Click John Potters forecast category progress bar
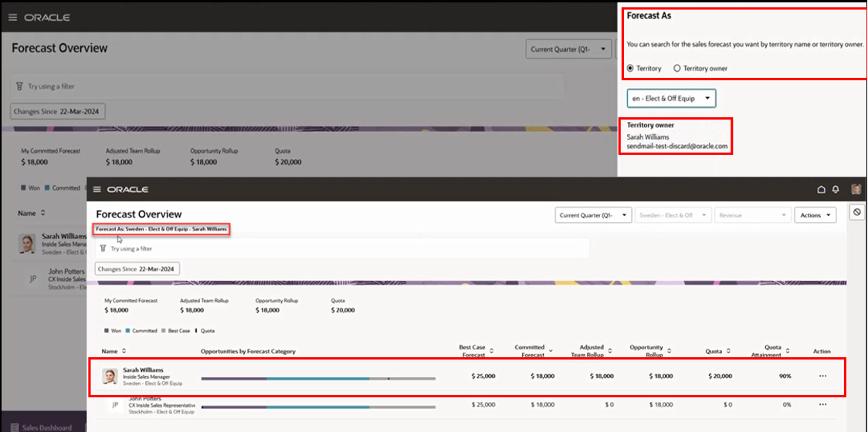Viewport: 868px width, 432px height. click(318, 407)
